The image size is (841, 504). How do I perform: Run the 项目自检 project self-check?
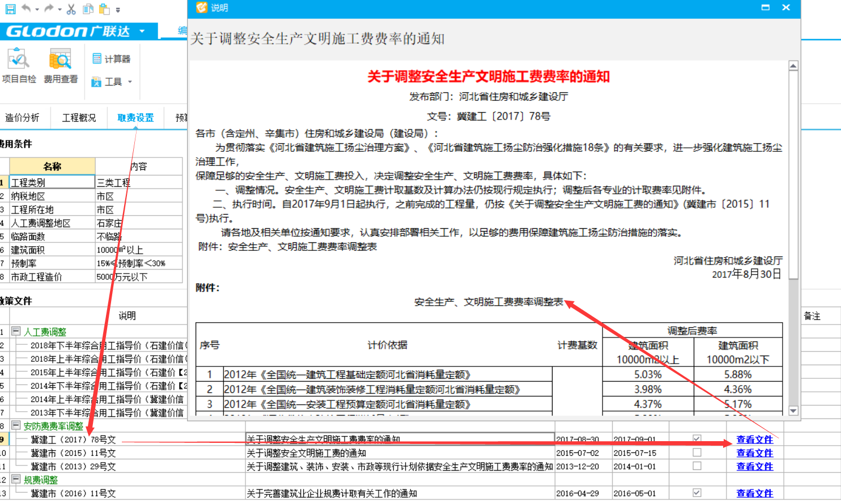(x=19, y=66)
